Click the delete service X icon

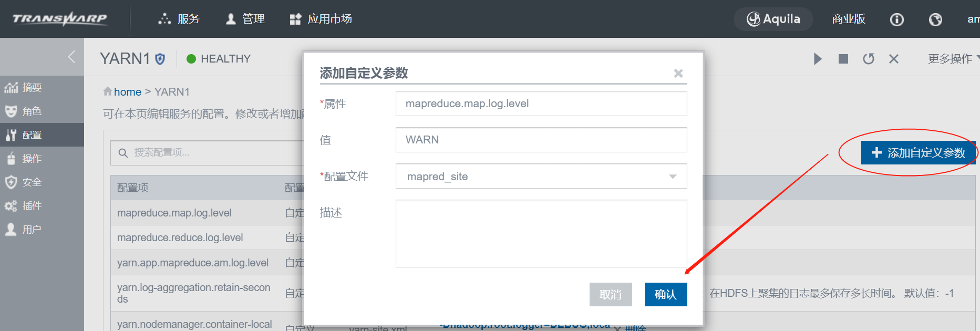[894, 59]
